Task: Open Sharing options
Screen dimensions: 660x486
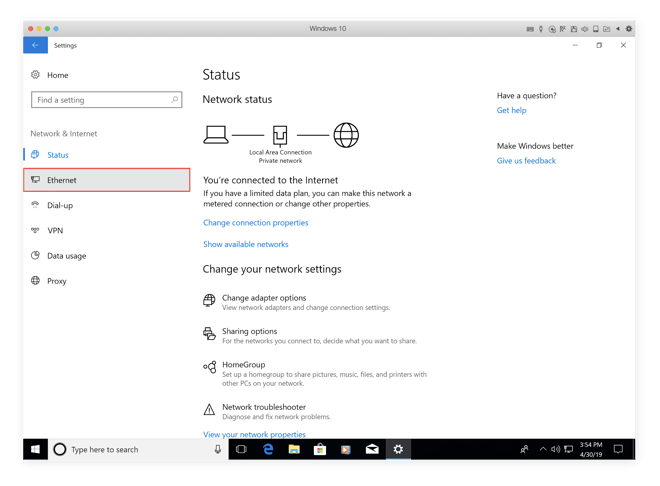Action: [250, 331]
